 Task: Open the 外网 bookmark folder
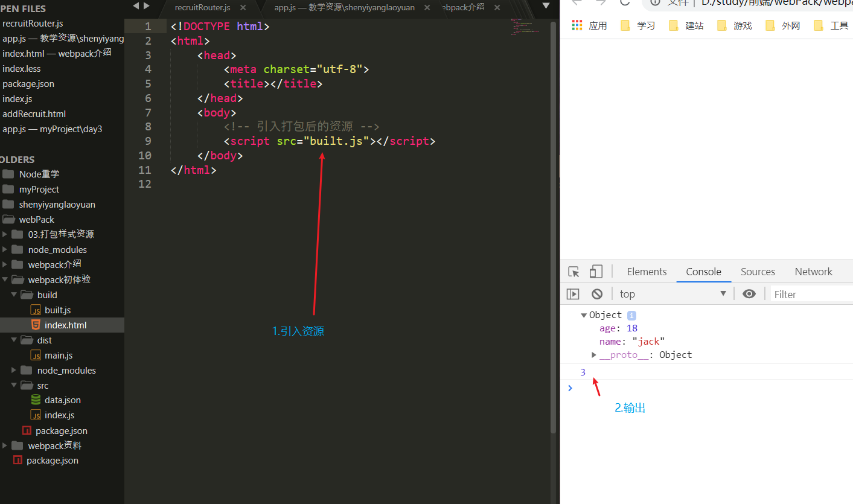tap(782, 25)
